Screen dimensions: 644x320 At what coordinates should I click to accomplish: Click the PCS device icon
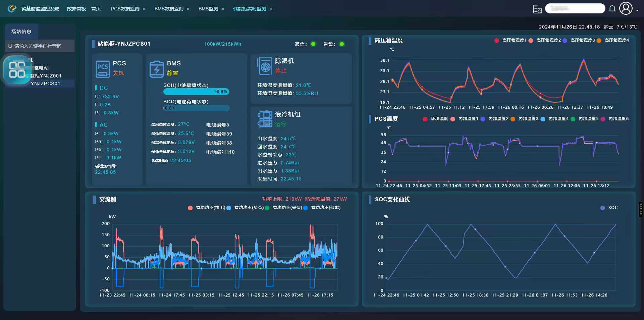pyautogui.click(x=102, y=69)
